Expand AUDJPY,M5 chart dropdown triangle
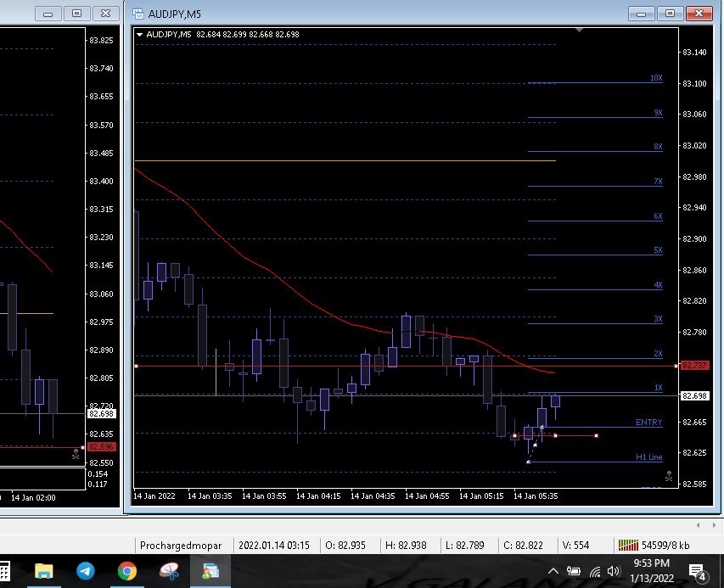This screenshot has height=588, width=724. (x=139, y=35)
